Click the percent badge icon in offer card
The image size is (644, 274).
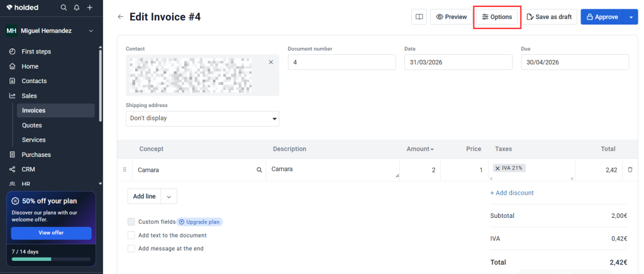point(15,201)
